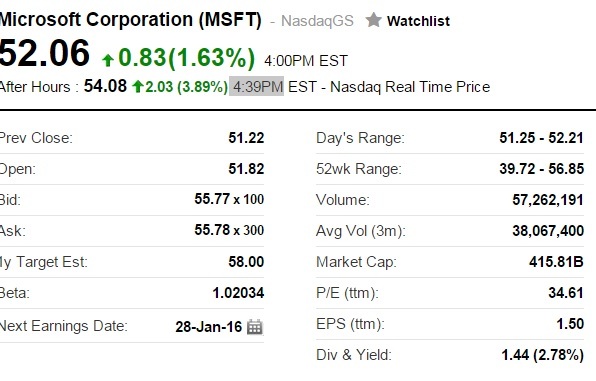Click the 52.06 current price
596x381 pixels.
(x=44, y=53)
